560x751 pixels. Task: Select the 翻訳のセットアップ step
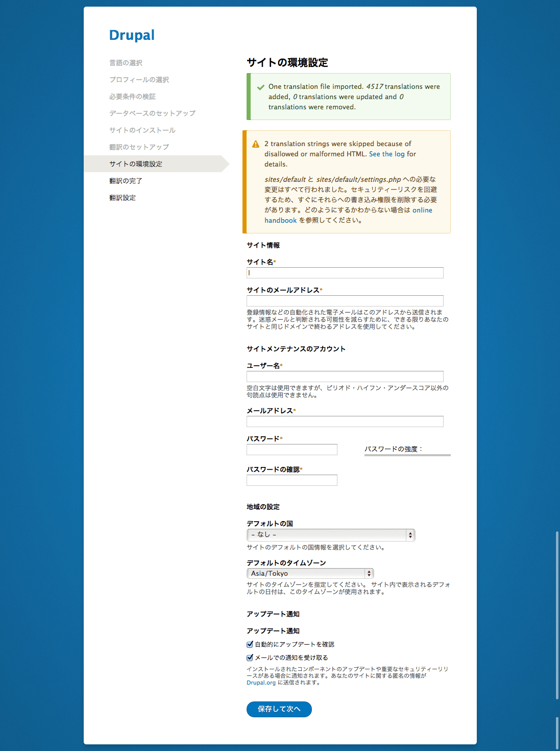point(139,147)
